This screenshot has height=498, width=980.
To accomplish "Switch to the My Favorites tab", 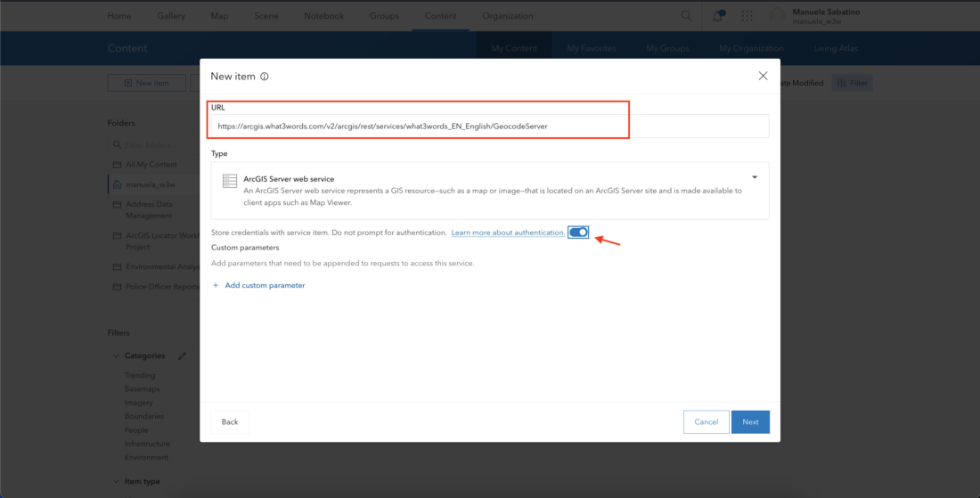I will [x=592, y=48].
